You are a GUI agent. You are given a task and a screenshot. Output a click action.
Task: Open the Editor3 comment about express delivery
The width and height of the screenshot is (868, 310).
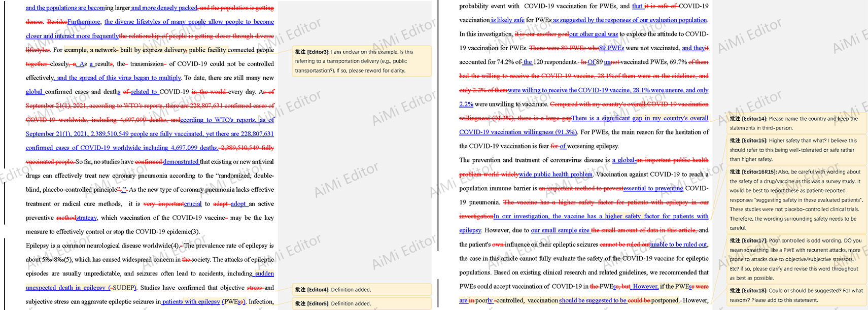pyautogui.click(x=362, y=61)
